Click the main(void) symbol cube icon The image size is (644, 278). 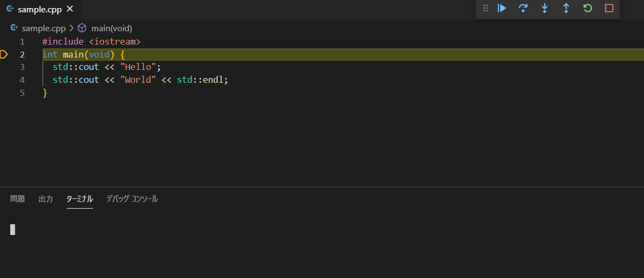pos(82,28)
